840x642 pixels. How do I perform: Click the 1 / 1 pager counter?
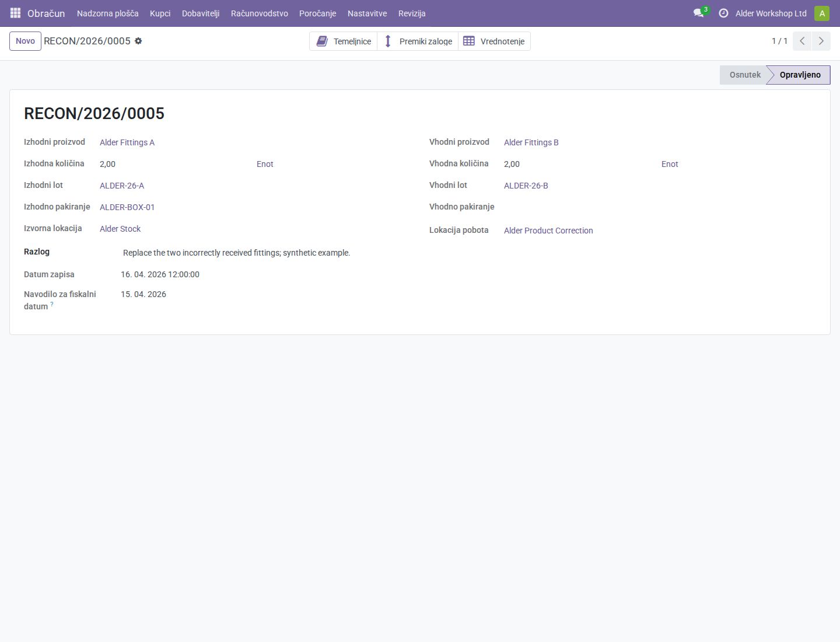click(779, 41)
